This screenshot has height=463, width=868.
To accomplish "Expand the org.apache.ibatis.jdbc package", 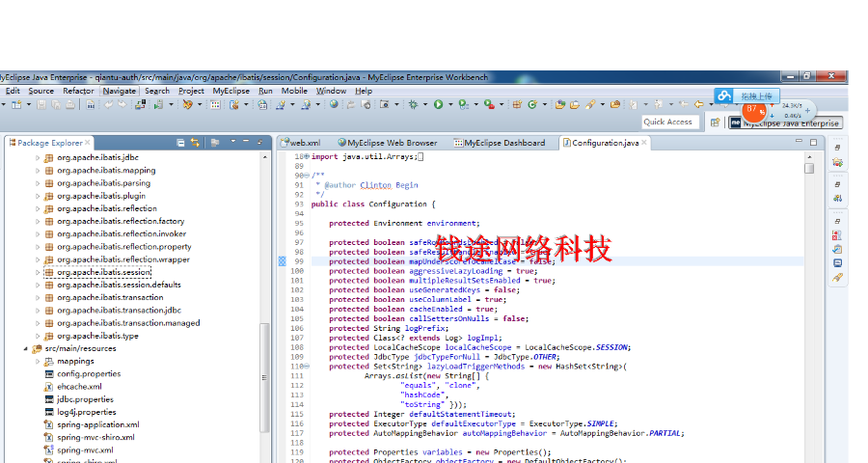I will (37, 158).
